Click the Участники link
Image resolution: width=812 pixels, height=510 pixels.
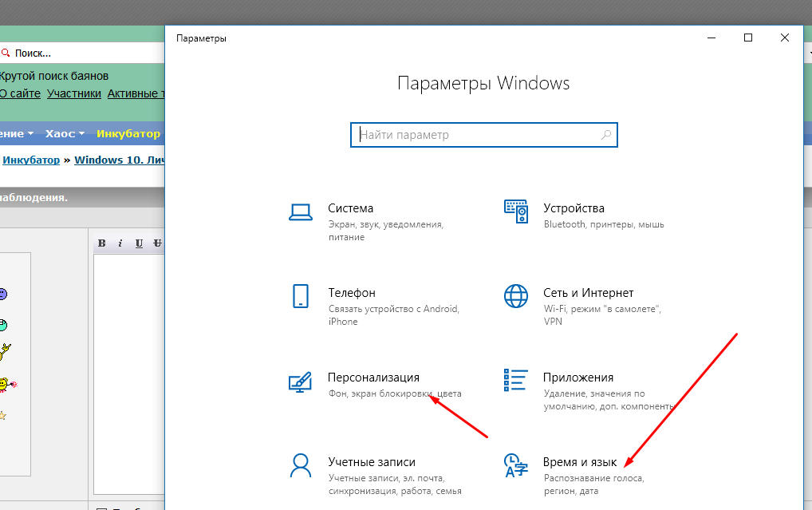click(x=74, y=94)
